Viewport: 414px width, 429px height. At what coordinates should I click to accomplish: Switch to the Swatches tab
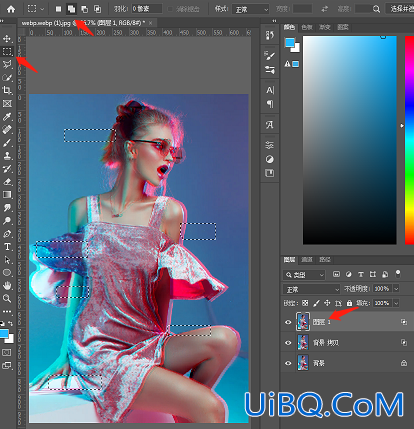[307, 27]
